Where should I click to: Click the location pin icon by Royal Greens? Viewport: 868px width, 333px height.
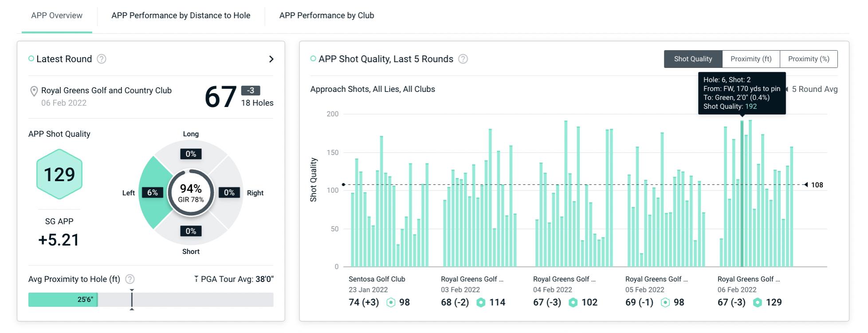pos(34,91)
